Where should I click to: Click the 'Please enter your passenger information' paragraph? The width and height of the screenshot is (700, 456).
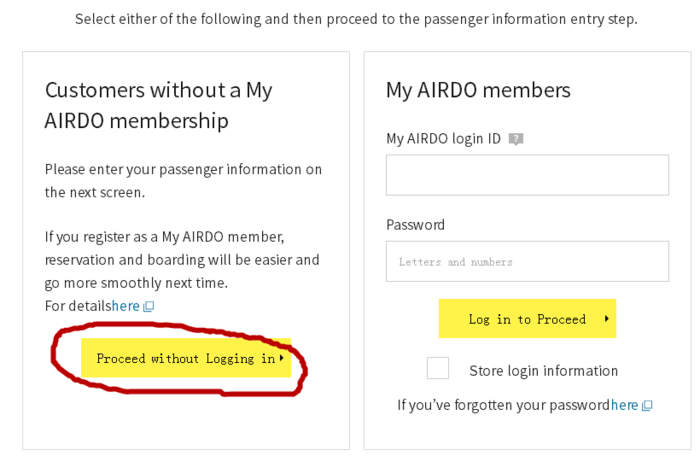point(183,180)
